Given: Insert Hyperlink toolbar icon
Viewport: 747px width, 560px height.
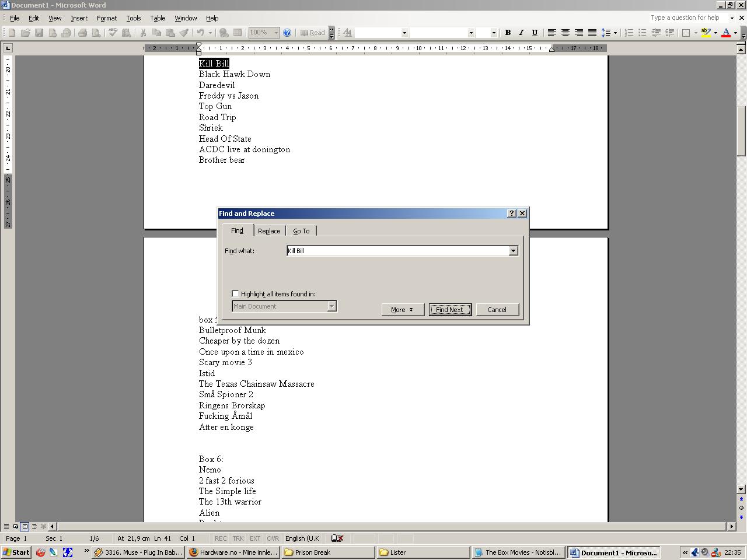Looking at the screenshot, I should point(224,33).
